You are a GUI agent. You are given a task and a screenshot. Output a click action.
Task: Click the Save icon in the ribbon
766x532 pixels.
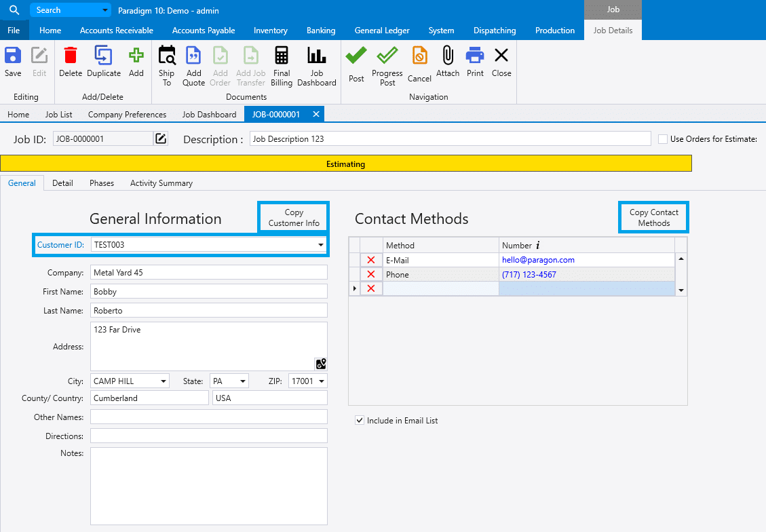click(x=13, y=56)
